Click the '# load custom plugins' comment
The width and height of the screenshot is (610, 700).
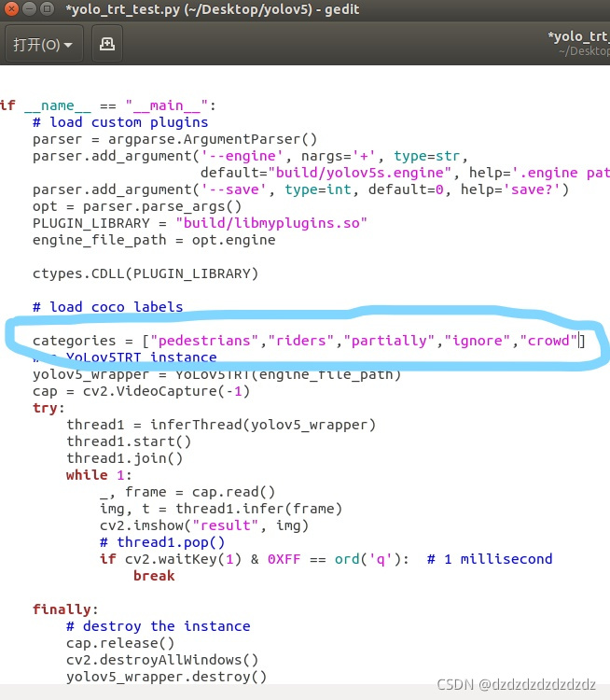120,122
